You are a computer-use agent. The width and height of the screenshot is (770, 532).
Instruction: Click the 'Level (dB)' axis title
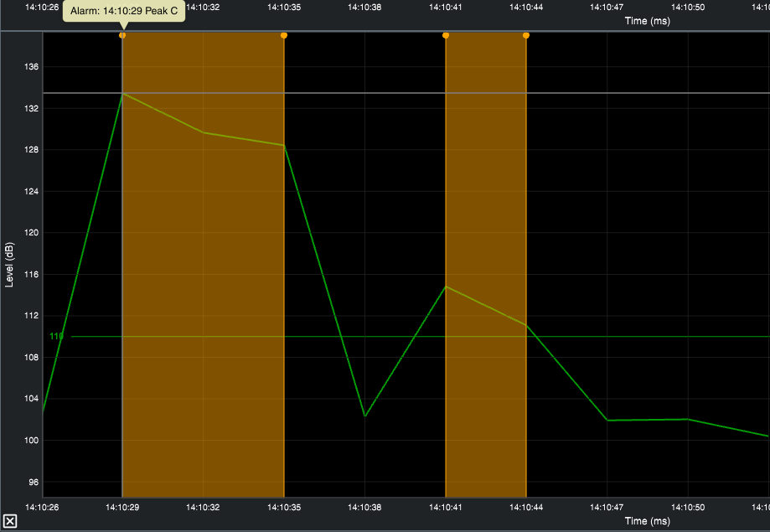coord(9,265)
